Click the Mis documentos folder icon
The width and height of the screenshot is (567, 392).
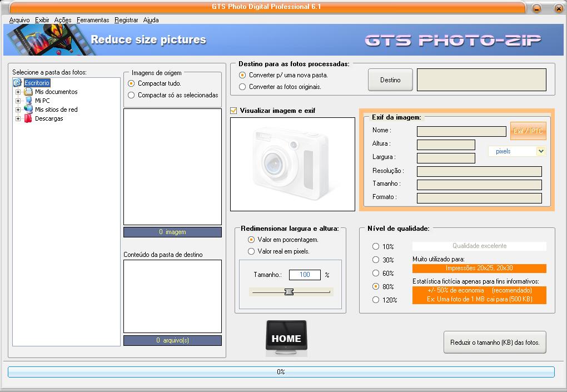(x=28, y=92)
